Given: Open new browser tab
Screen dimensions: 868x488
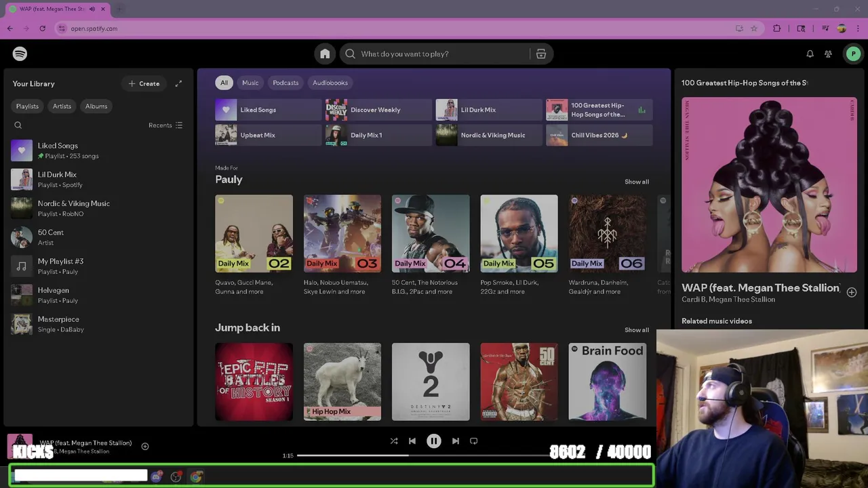Looking at the screenshot, I should tap(119, 9).
